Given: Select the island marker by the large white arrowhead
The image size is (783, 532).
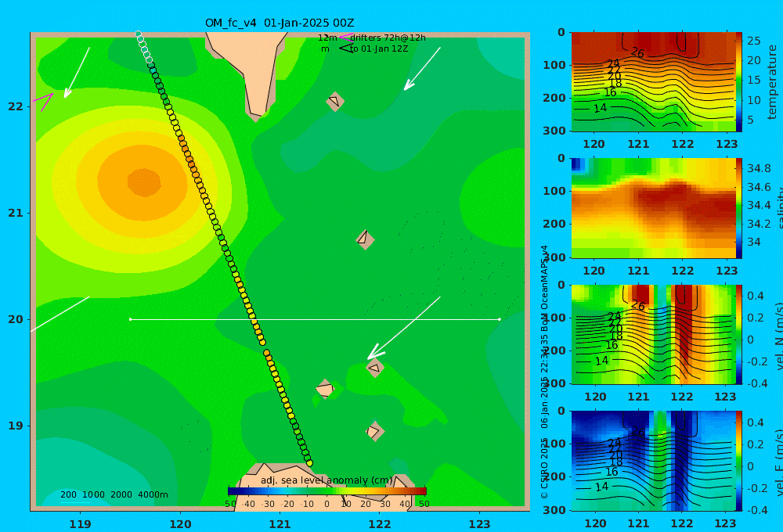Looking at the screenshot, I should click(374, 368).
